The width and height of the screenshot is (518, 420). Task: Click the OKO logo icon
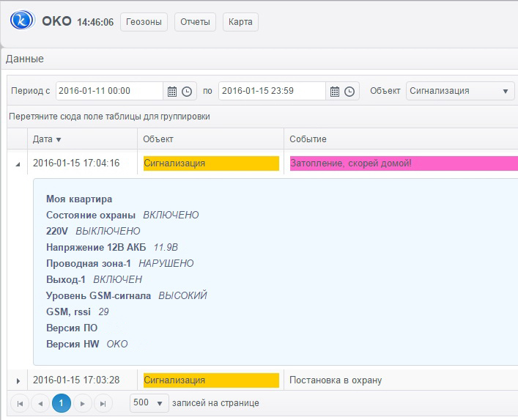point(23,21)
